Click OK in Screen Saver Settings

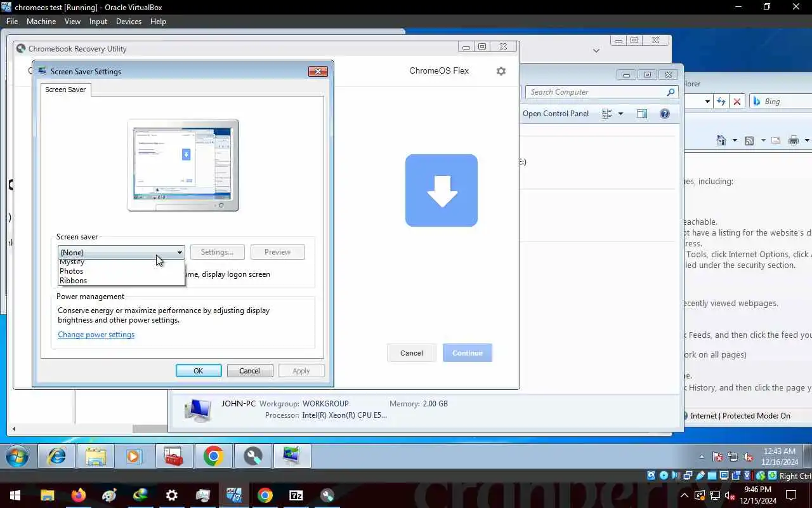click(199, 371)
